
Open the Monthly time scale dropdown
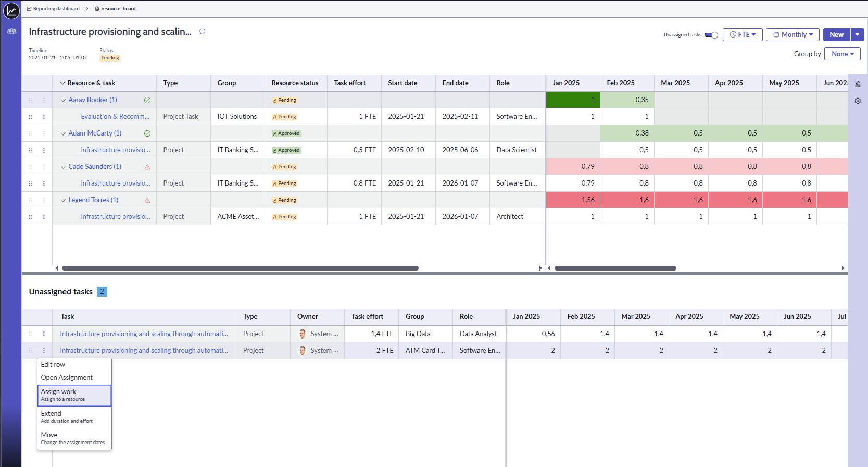pos(792,35)
